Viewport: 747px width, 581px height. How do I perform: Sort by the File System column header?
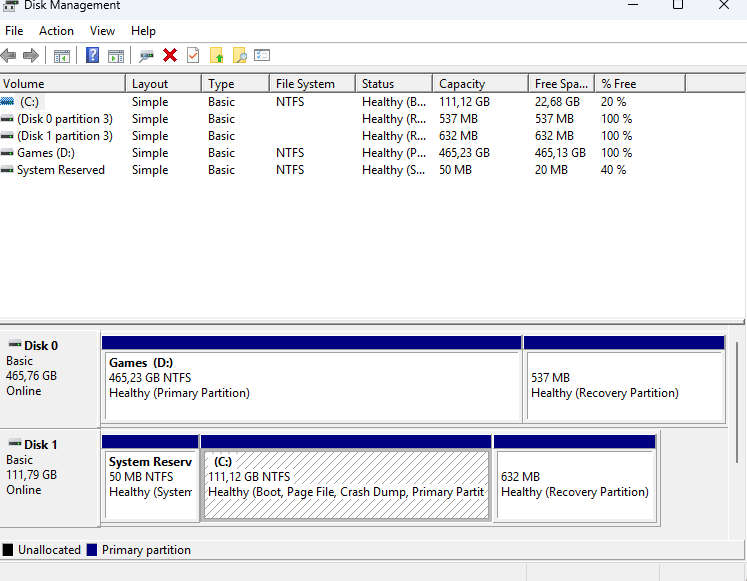pos(313,83)
